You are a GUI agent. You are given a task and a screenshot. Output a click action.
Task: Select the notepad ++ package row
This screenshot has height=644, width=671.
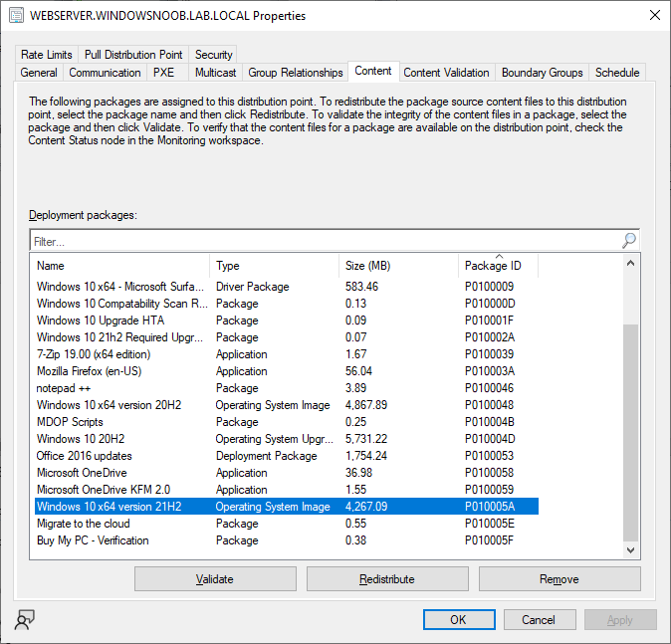(287, 388)
